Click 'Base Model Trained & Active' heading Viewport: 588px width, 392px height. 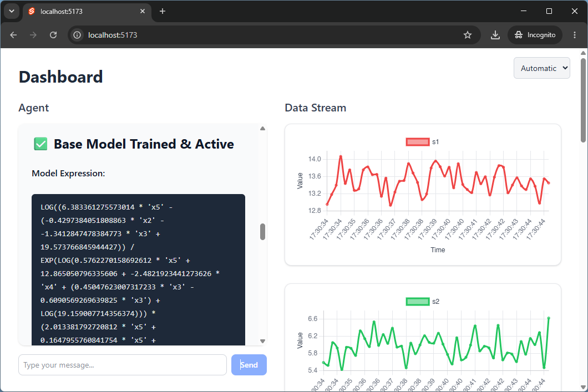144,144
